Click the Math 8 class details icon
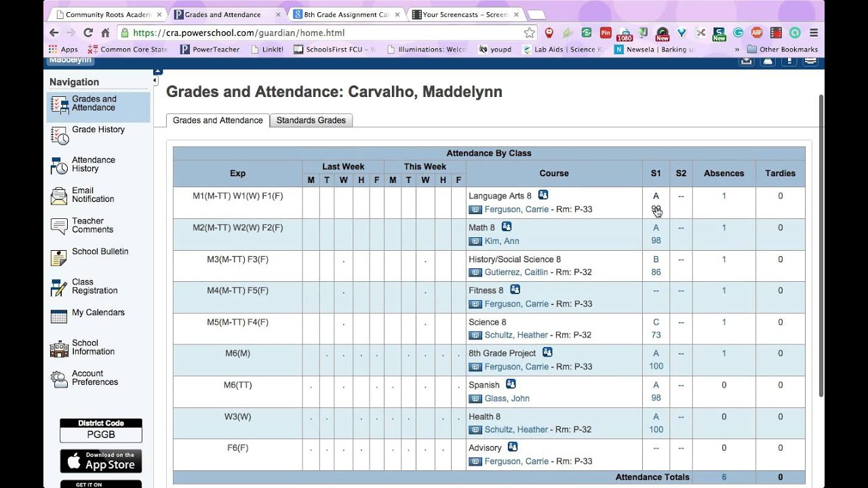The image size is (868, 488). pos(506,227)
